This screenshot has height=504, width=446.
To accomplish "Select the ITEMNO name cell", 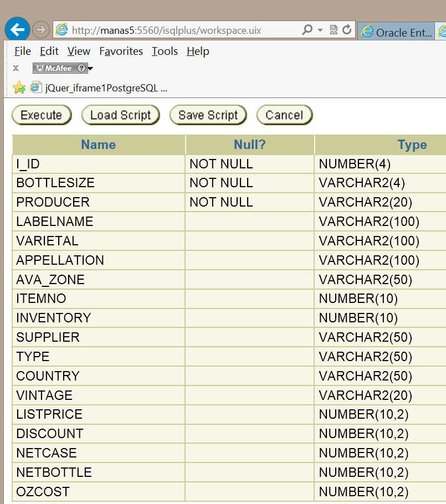I will click(x=99, y=299).
